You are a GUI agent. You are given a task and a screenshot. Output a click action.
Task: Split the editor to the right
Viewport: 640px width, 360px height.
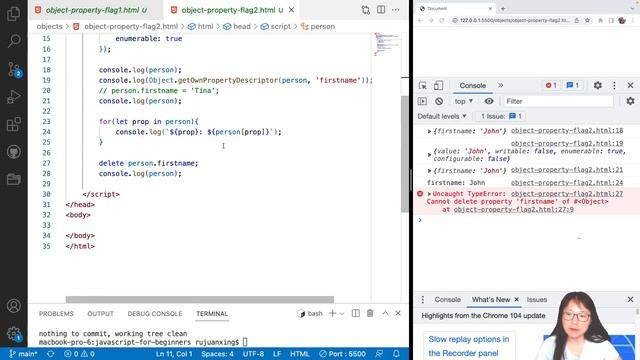tap(381, 10)
